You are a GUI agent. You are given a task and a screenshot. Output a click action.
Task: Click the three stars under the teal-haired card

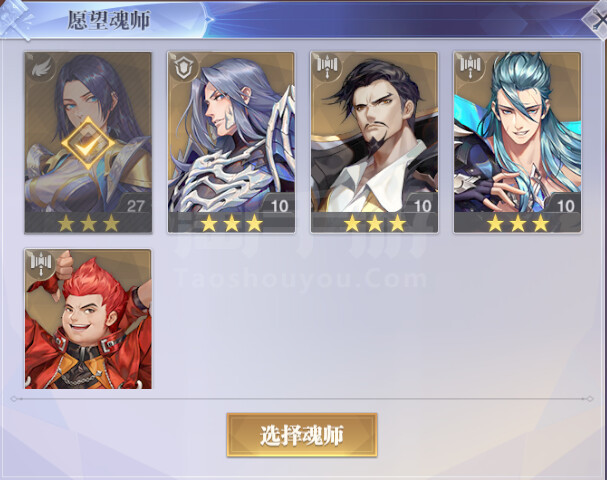tap(518, 223)
